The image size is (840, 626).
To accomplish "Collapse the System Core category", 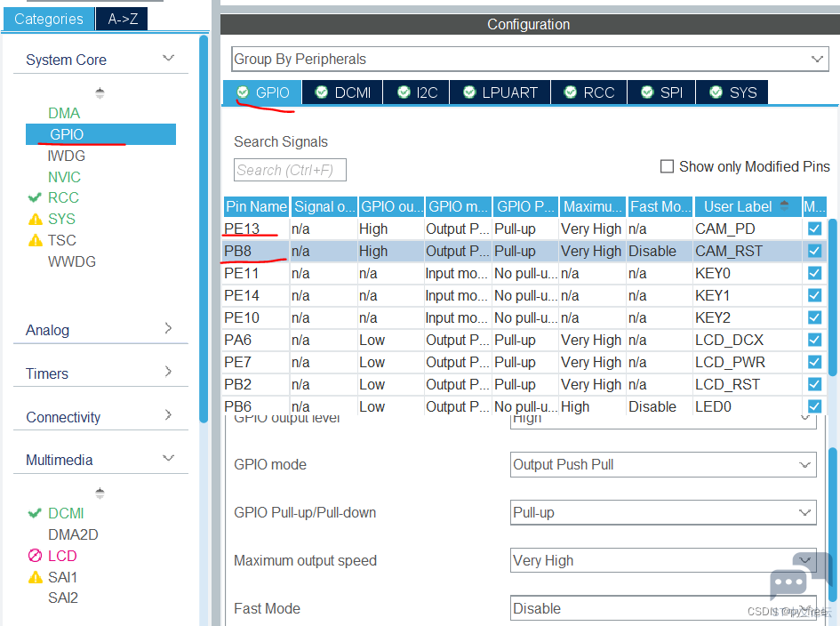I will point(168,58).
